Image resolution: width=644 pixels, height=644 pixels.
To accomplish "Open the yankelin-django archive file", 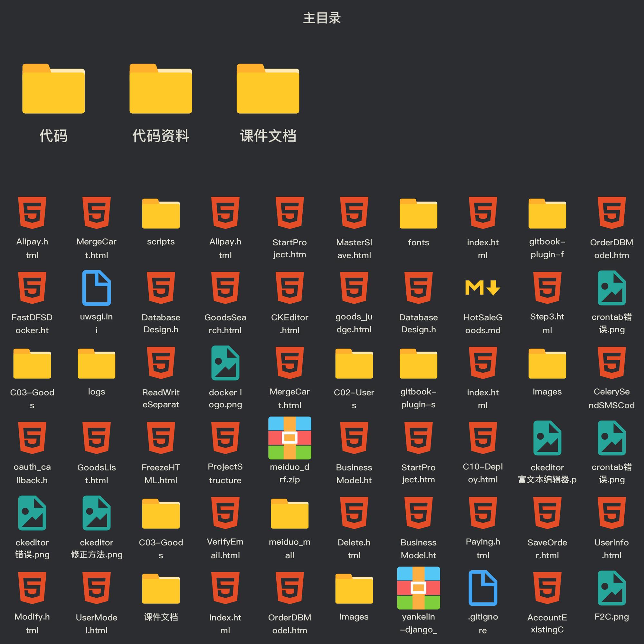I will click(x=418, y=588).
